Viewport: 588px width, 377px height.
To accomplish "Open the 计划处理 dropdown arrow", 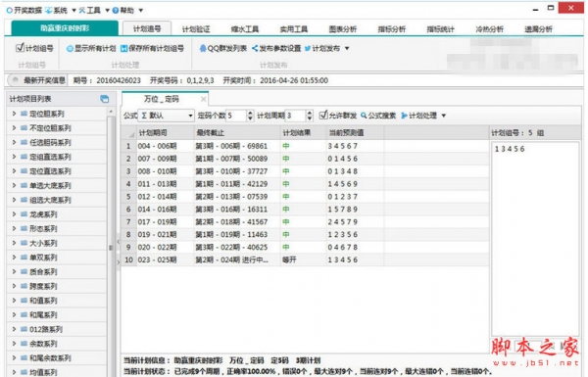I will 444,116.
